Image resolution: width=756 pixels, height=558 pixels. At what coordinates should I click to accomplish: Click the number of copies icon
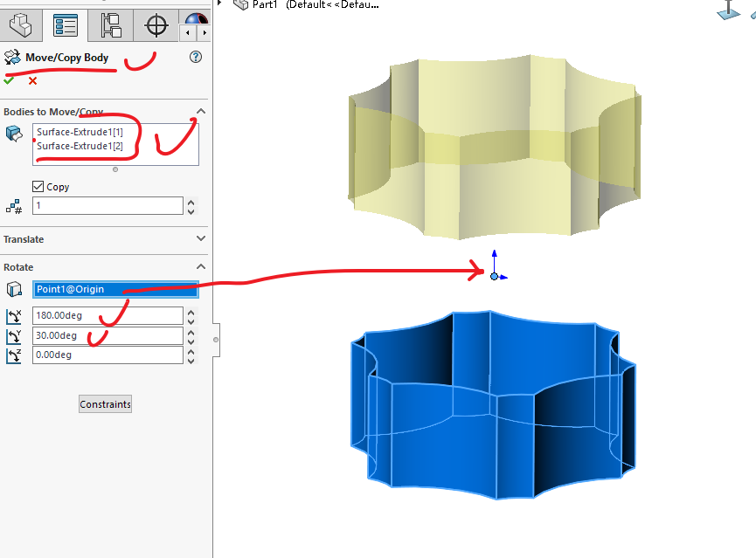pyautogui.click(x=14, y=207)
